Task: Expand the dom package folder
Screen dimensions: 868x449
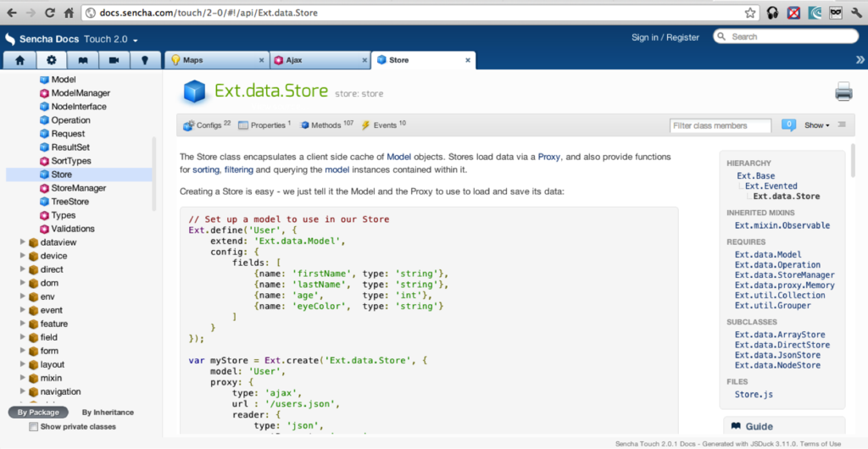Action: click(23, 283)
